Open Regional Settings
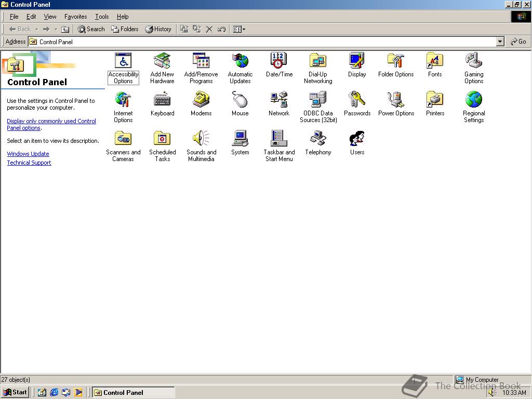This screenshot has width=532, height=399. pos(474,99)
